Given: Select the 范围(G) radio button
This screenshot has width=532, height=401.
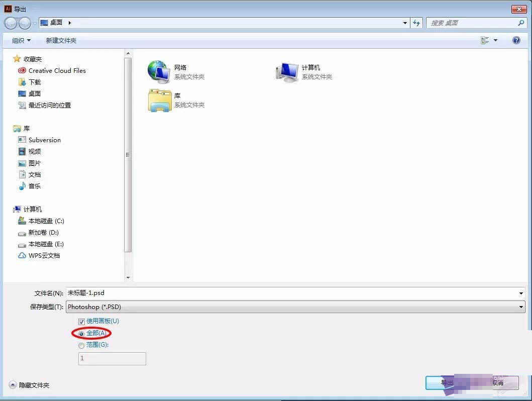Looking at the screenshot, I should (x=81, y=346).
